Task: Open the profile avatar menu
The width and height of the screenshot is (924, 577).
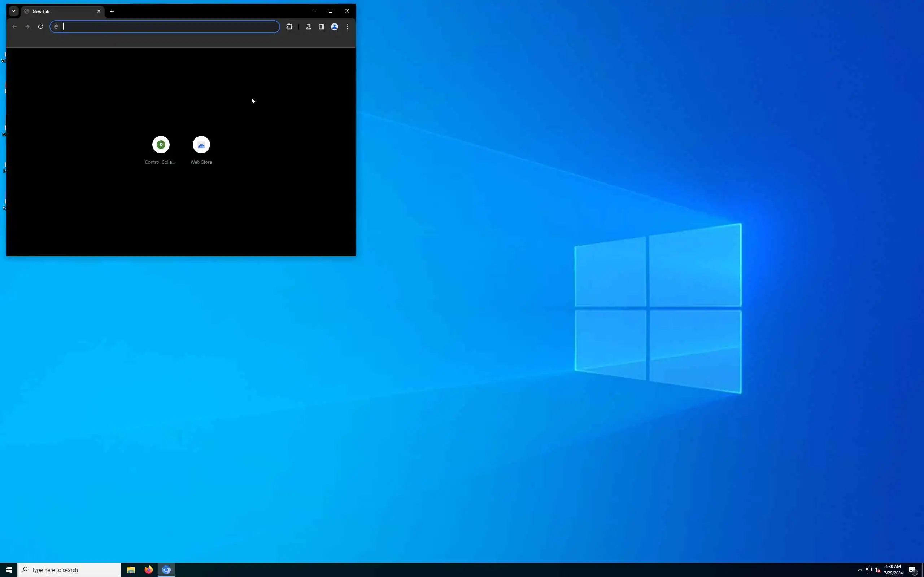Action: (335, 27)
